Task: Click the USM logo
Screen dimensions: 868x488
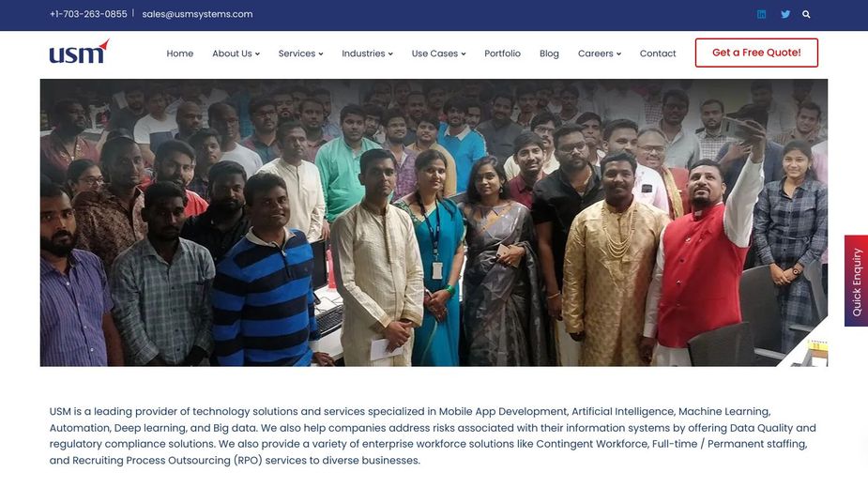Action: click(x=79, y=52)
